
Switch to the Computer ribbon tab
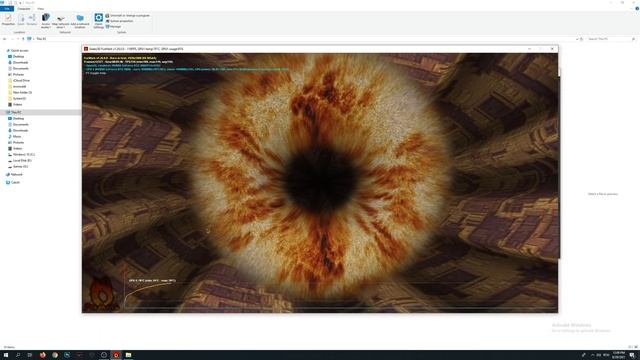[24, 9]
